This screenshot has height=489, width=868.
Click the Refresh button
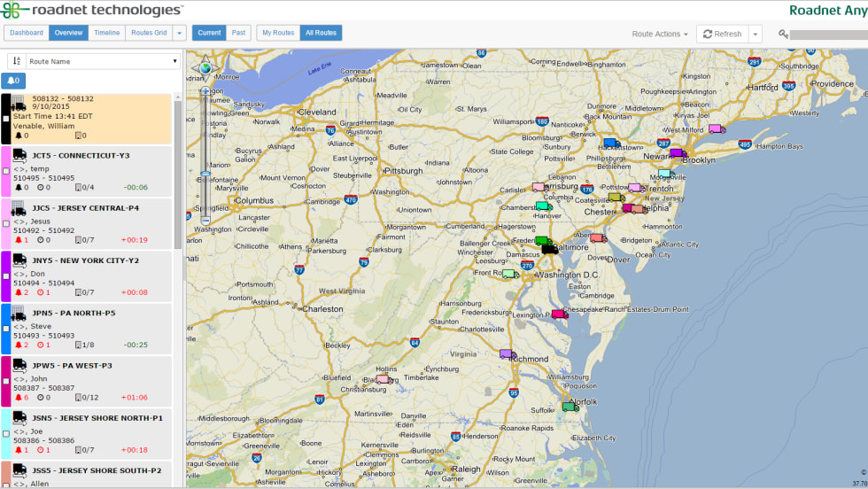point(722,34)
